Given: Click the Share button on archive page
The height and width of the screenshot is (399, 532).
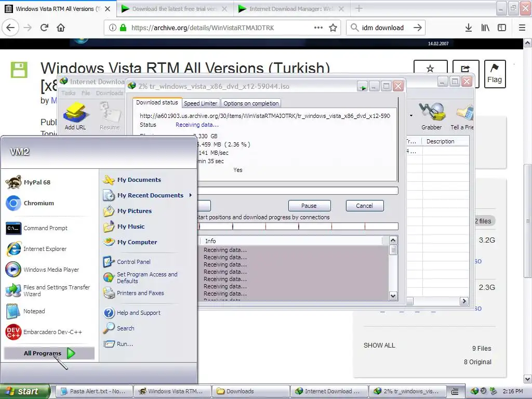Looking at the screenshot, I should point(465,69).
